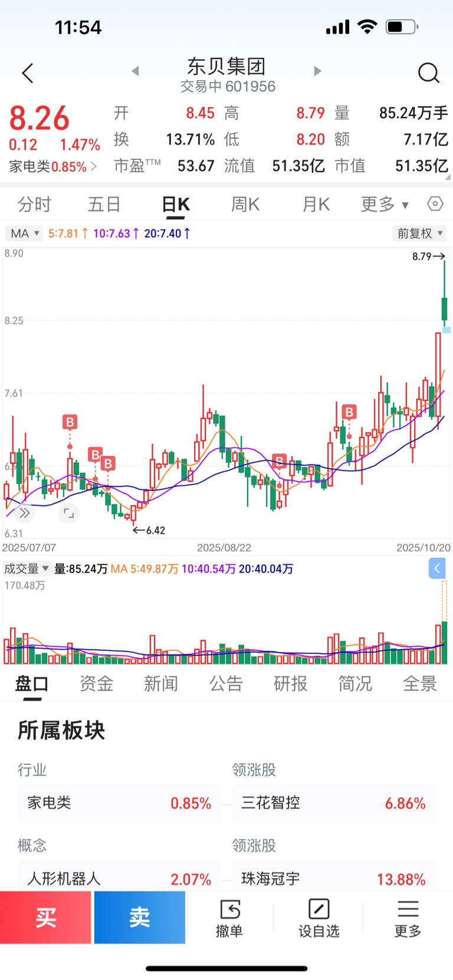The height and width of the screenshot is (980, 453).
Task: Open the 成交量 indicator dropdown
Action: coord(27,569)
